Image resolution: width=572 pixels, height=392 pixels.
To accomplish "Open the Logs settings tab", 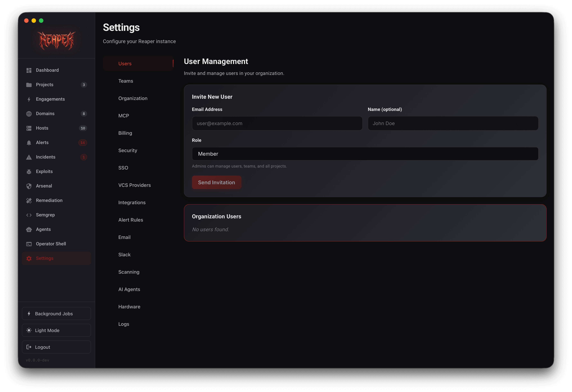I will tap(138, 324).
